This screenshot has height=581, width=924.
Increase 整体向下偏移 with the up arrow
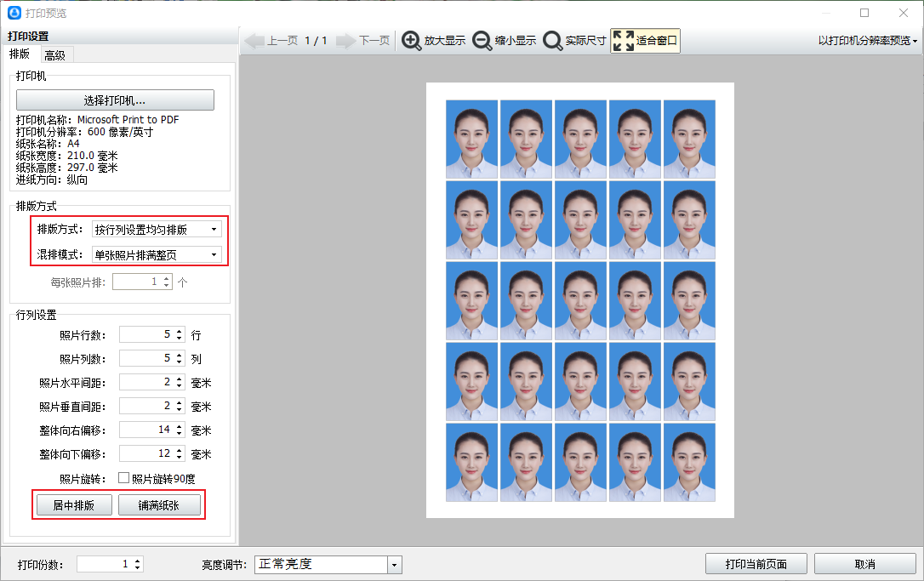pyautogui.click(x=180, y=450)
